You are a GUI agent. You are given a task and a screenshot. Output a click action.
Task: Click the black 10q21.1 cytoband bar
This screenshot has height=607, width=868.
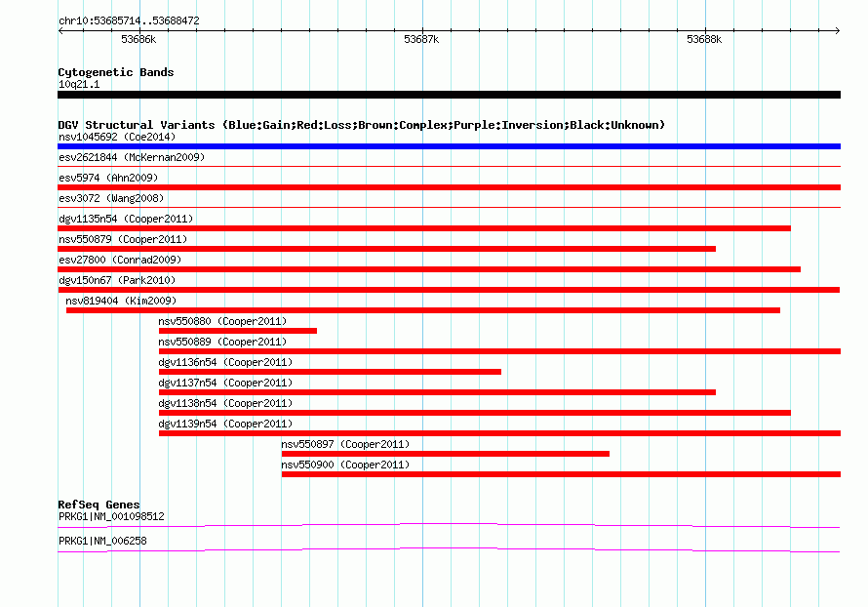pos(449,95)
